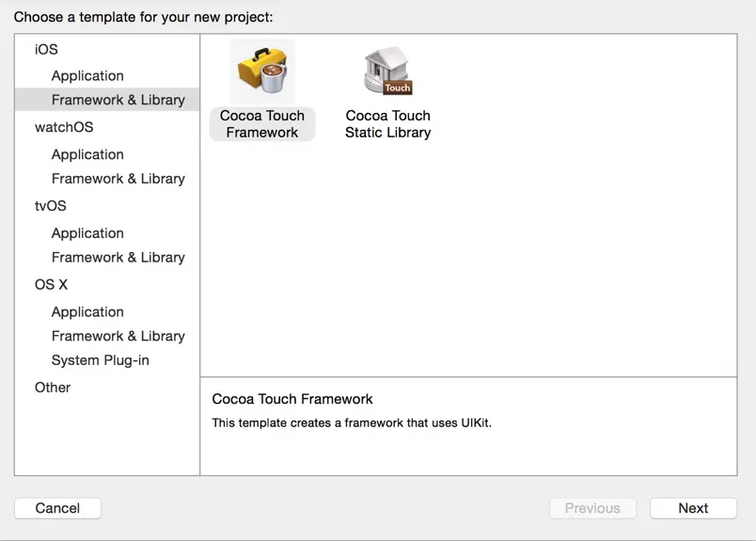756x541 pixels.
Task: Select the OS X platform heading
Action: coord(51,284)
